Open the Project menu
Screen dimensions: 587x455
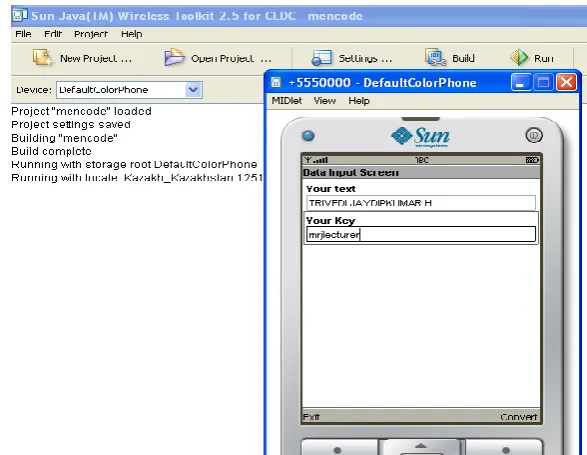[x=91, y=34]
